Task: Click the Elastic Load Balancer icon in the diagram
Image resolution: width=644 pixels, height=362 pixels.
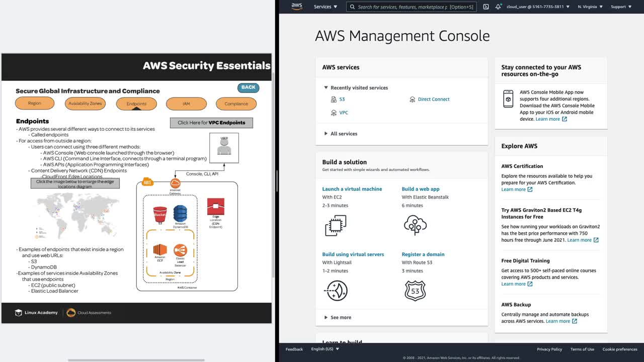Action: (180, 250)
